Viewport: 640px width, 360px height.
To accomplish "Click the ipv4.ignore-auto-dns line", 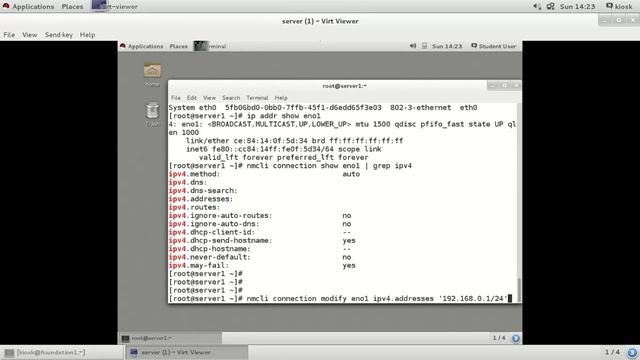I will point(260,224).
